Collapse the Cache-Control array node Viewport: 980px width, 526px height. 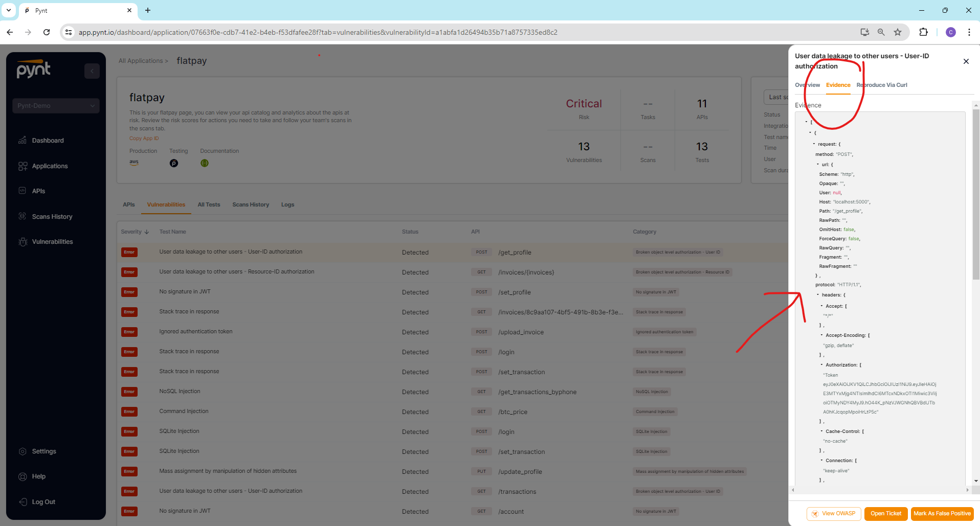coord(821,431)
